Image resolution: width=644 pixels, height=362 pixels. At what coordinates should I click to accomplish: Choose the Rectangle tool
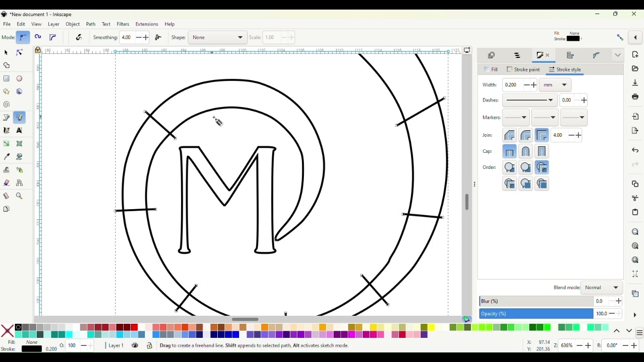click(7, 79)
